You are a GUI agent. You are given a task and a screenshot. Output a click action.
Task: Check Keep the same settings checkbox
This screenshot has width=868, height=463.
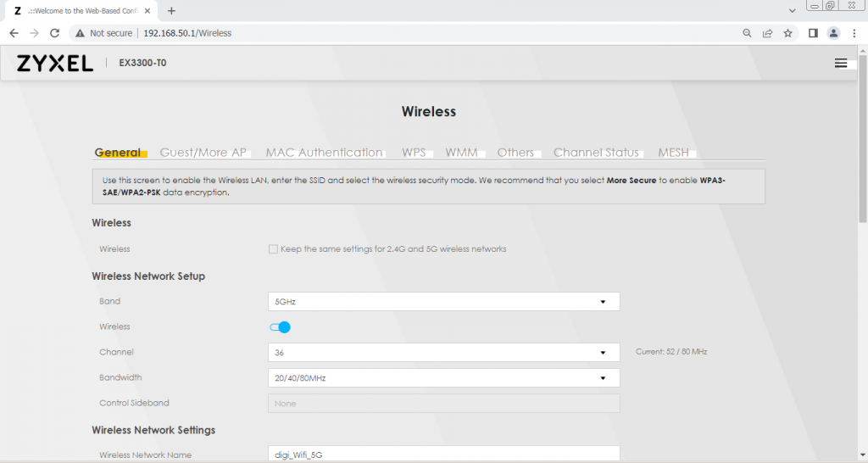pyautogui.click(x=273, y=249)
